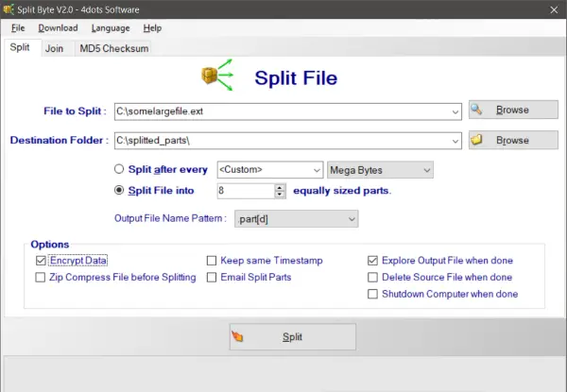Viewport: 567px width, 392px height.
Task: Uncheck the Encrypt Data checkbox
Action: coord(41,261)
